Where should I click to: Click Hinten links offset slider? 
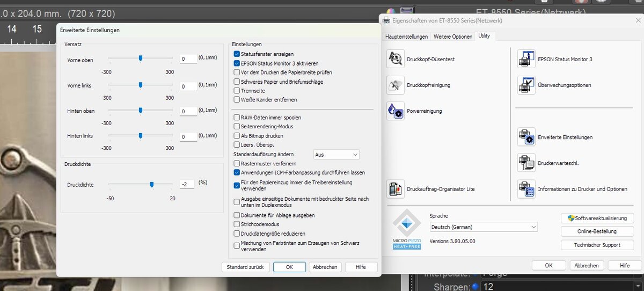click(141, 136)
